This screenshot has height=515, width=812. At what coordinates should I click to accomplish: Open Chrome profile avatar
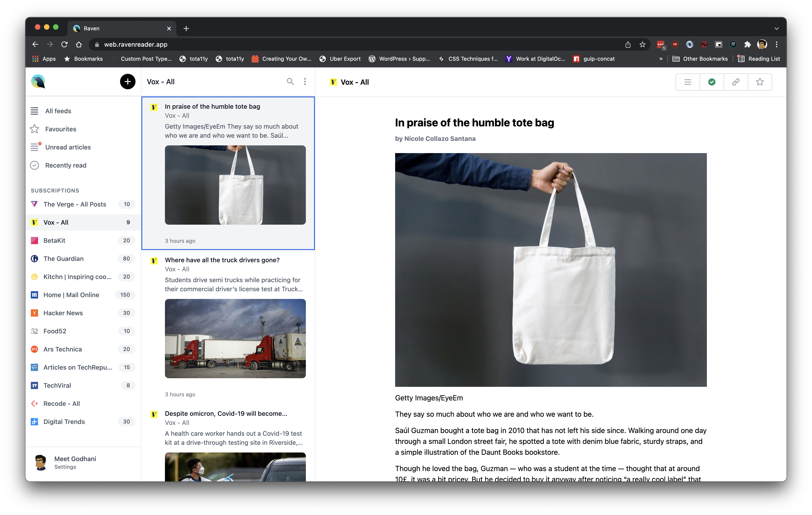[x=762, y=44]
